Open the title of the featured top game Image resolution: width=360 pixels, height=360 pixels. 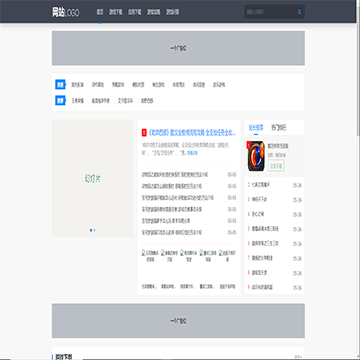click(x=278, y=146)
